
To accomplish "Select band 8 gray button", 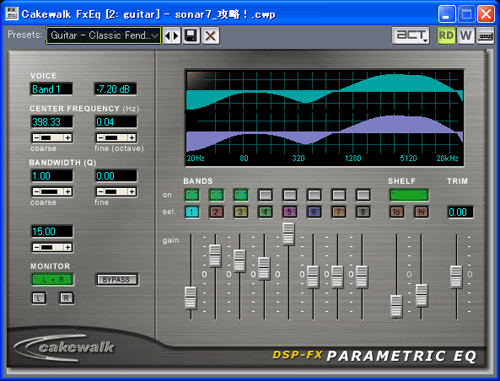I will coord(363,212).
